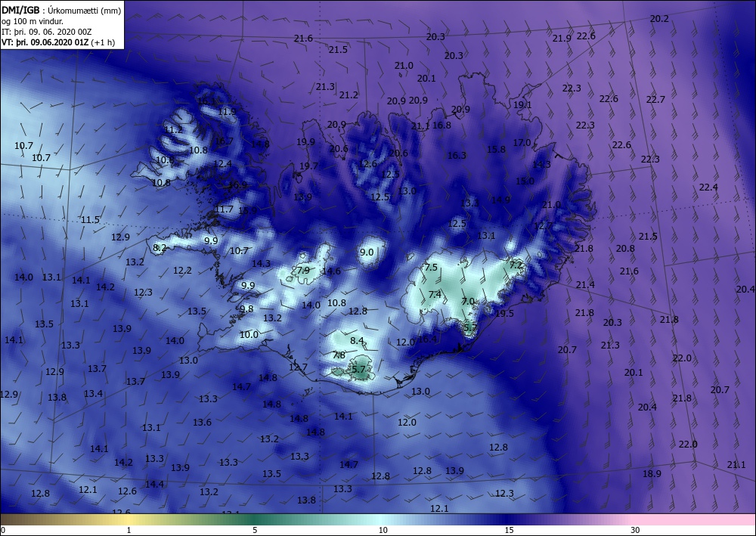
Task: Click the map value "10.0"
Action: (249, 334)
